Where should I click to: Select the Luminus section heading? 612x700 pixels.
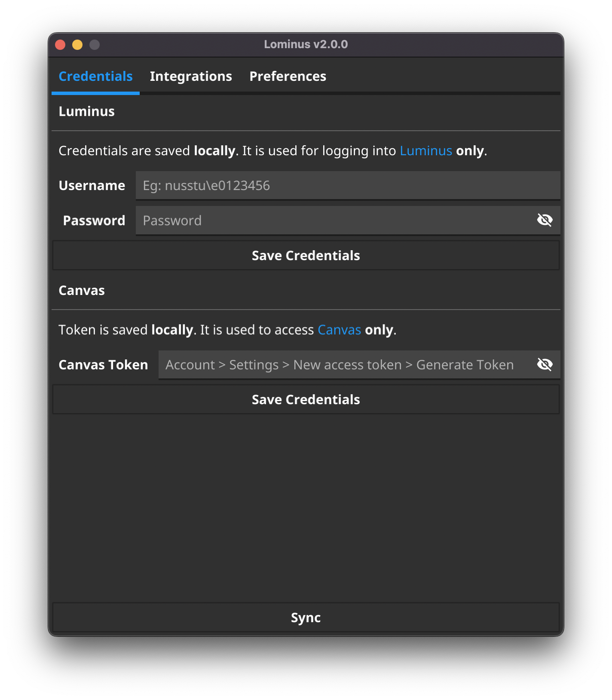click(86, 111)
